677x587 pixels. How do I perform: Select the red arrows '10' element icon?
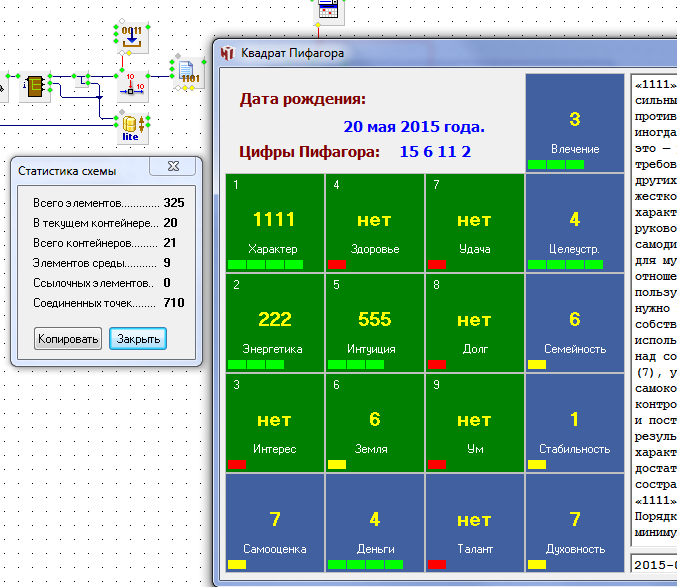coord(131,84)
